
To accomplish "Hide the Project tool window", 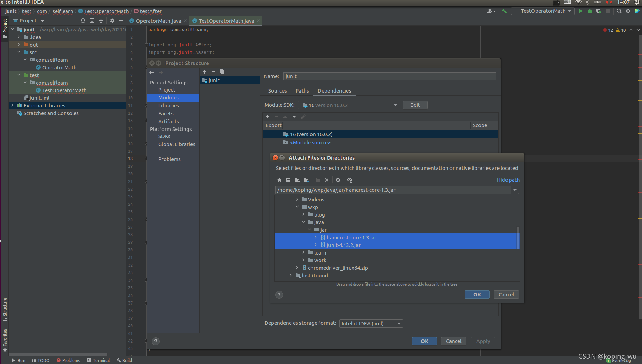I will [x=121, y=21].
